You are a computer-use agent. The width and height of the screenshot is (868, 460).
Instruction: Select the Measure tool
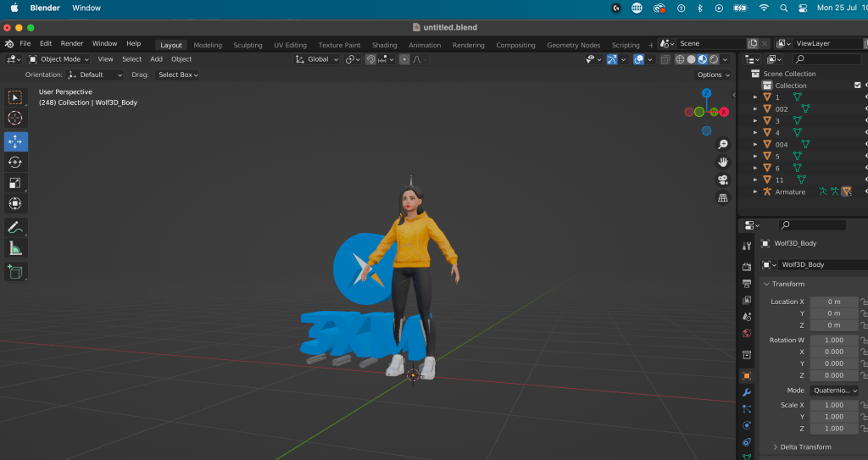tap(15, 248)
